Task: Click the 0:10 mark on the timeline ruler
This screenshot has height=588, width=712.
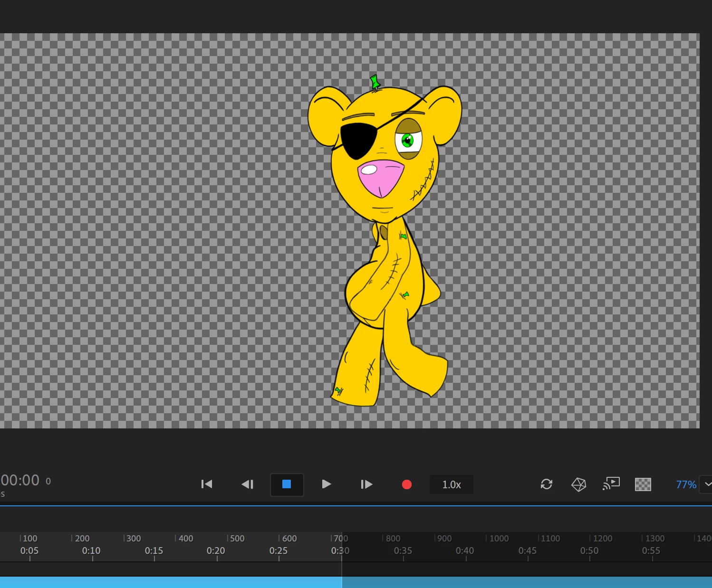Action: [x=91, y=551]
